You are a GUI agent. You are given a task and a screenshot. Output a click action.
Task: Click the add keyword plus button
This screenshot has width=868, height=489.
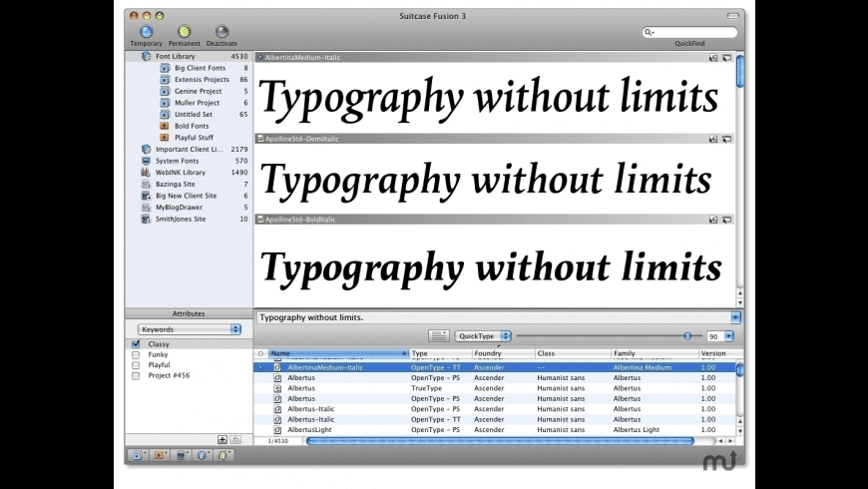point(221,439)
